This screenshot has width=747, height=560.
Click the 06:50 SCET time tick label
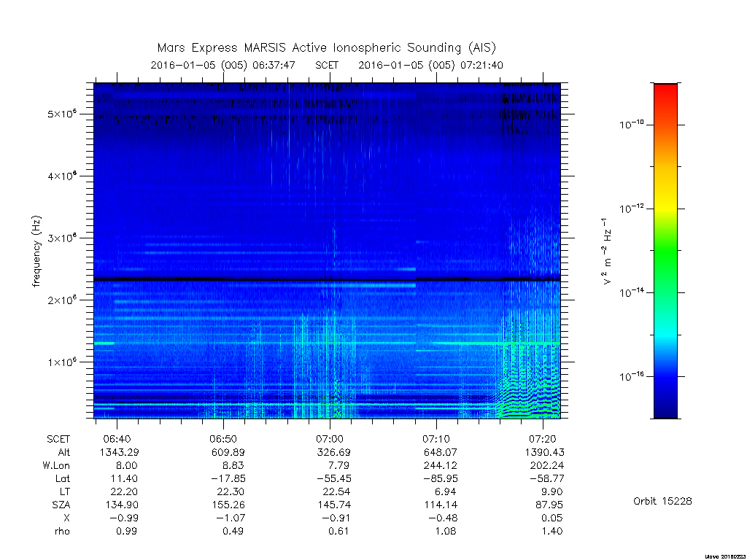(x=223, y=438)
